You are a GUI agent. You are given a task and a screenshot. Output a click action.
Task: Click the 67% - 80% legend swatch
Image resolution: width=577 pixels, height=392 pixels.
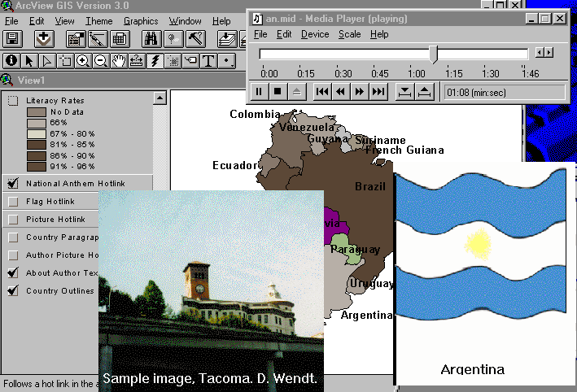tap(37, 133)
